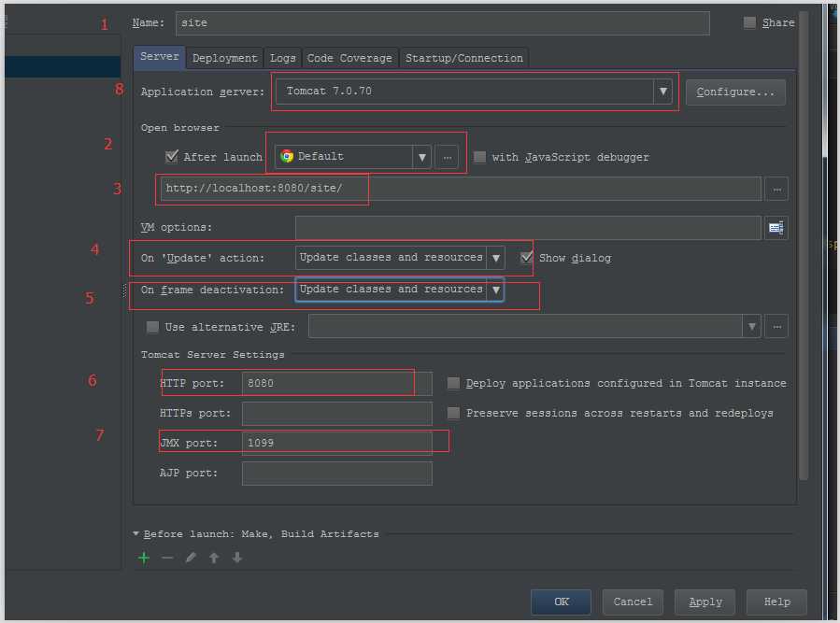840x623 pixels.
Task: Click the localhost URL input field
Action: [x=461, y=189]
